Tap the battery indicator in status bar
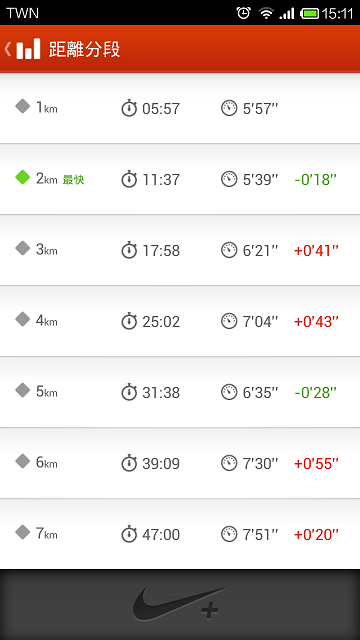 pyautogui.click(x=310, y=14)
